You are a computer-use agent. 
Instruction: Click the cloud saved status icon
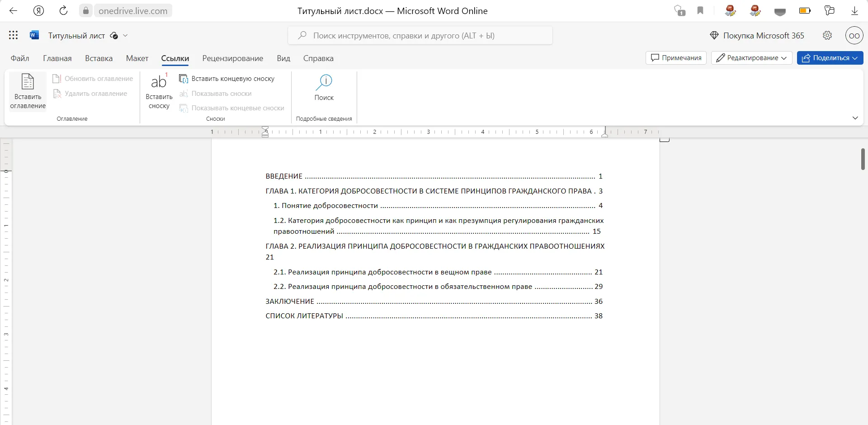click(x=114, y=36)
